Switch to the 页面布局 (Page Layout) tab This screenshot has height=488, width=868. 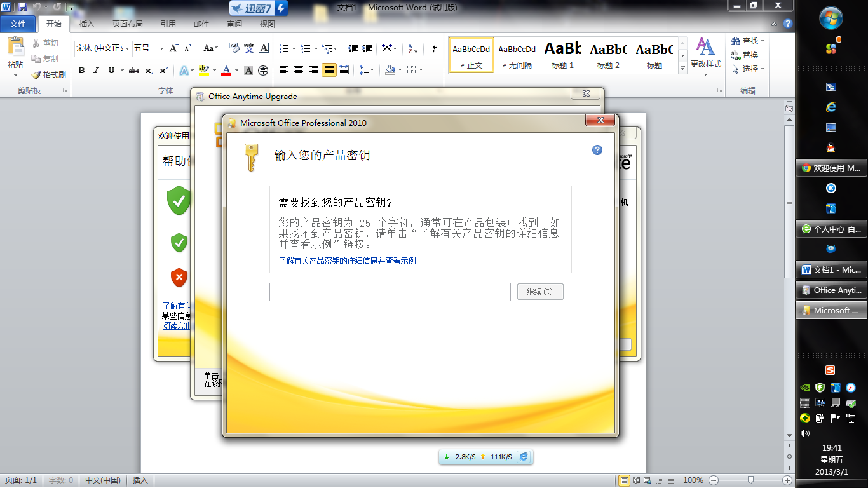(x=127, y=24)
